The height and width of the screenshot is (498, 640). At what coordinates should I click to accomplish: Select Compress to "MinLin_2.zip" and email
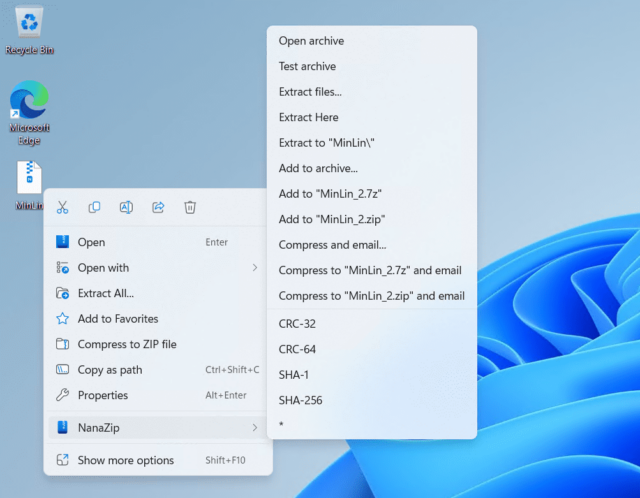click(x=372, y=296)
